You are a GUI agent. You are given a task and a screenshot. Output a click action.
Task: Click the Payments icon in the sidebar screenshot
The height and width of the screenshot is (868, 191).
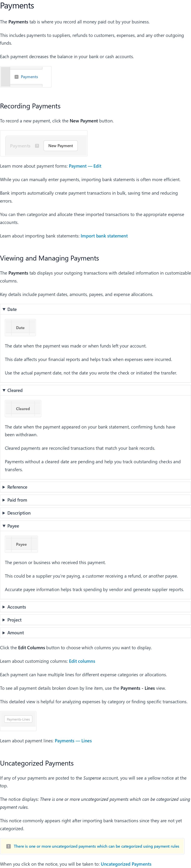[16, 77]
